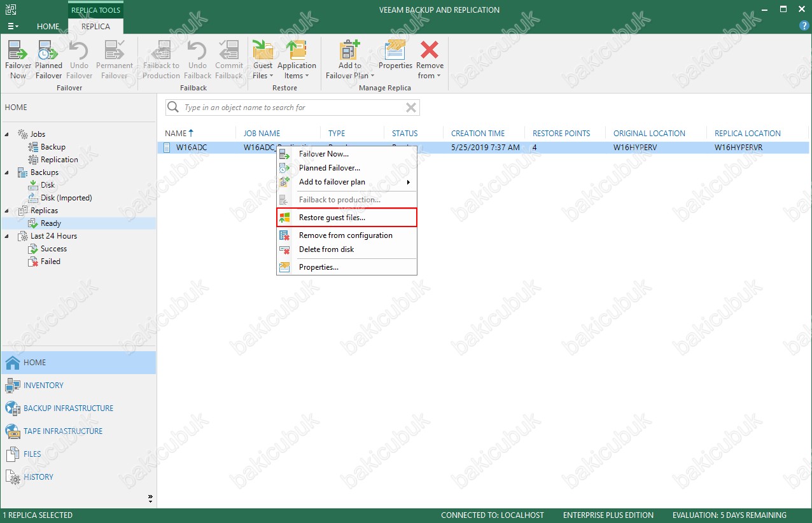The height and width of the screenshot is (523, 812).
Task: Sort by REPLICA LOCATION column
Action: [x=748, y=134]
